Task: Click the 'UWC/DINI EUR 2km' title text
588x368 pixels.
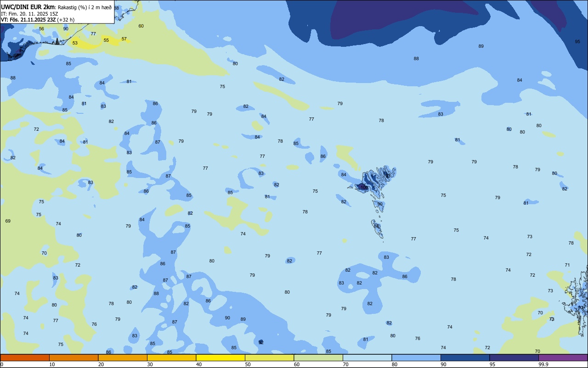Action: pyautogui.click(x=28, y=7)
